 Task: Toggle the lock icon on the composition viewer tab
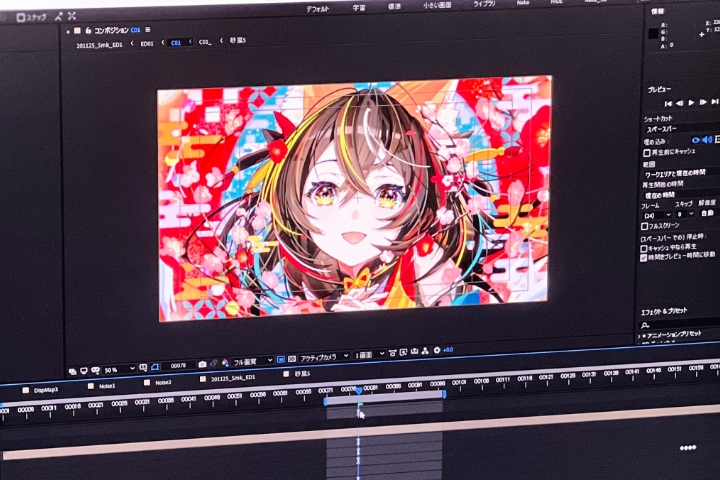click(88, 30)
